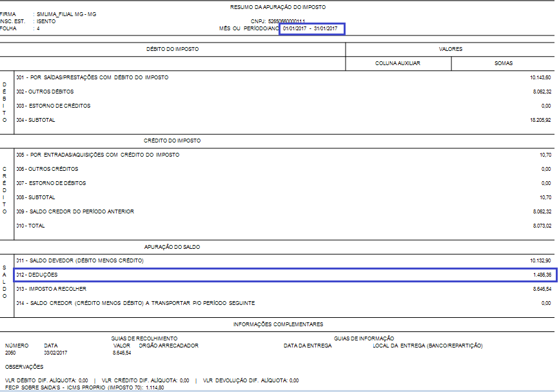Viewport: 559px width, 392px height.
Task: Click '8.062,32' in SALDO CREDOR ANTERIOR row
Action: pyautogui.click(x=542, y=211)
